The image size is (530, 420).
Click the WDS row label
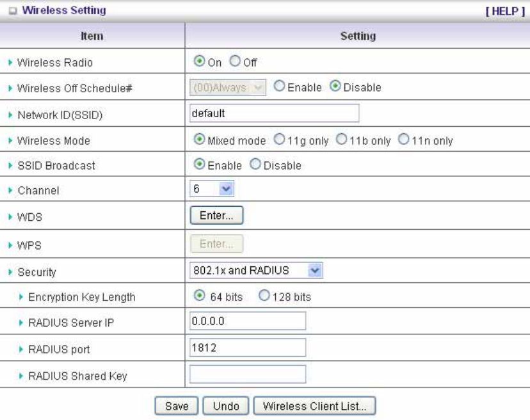[x=29, y=217]
